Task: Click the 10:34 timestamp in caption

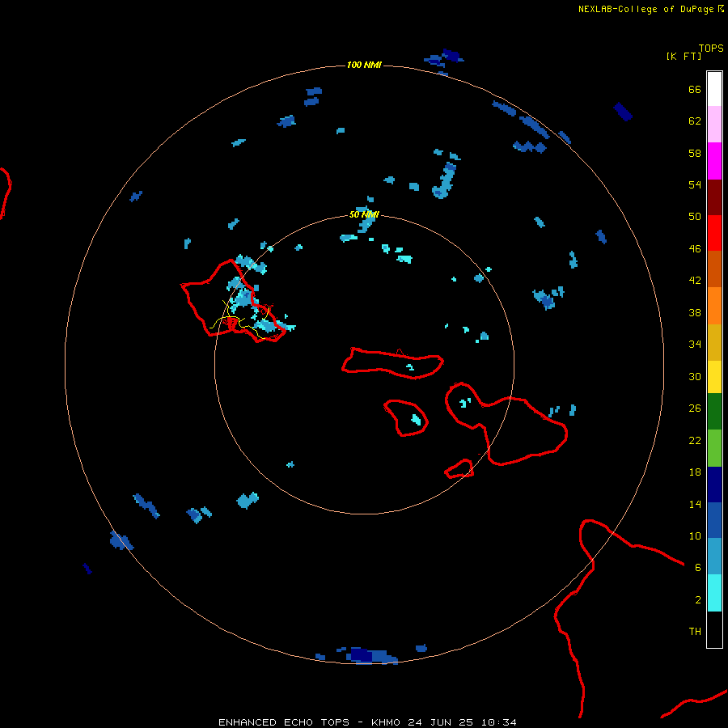Action: tap(498, 722)
